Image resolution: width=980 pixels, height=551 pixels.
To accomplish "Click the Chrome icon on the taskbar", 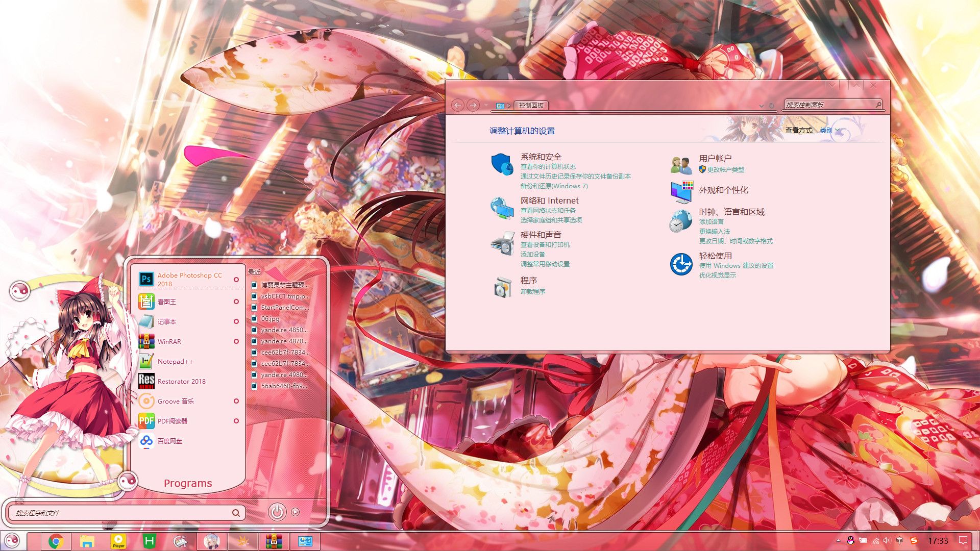I will tap(56, 541).
